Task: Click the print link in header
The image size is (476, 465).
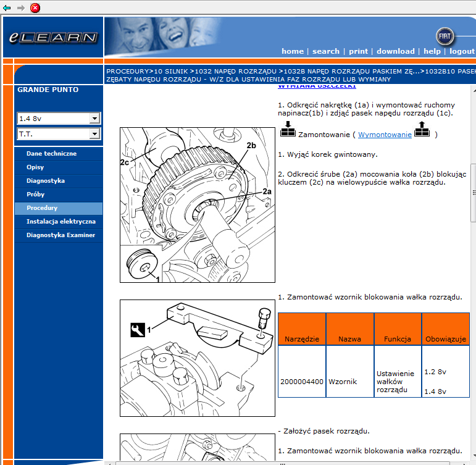Action: click(x=358, y=51)
